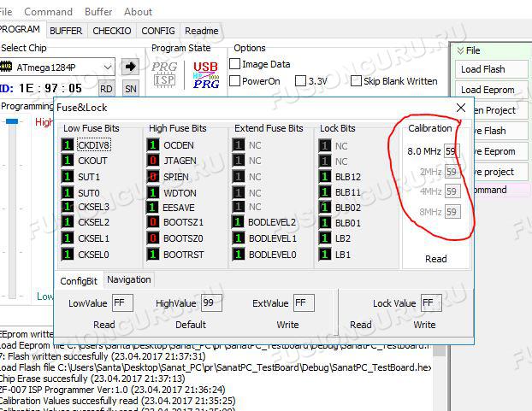This screenshot has width=532, height=411.
Task: Toggle the BLB12 lock bit
Action: click(x=324, y=176)
